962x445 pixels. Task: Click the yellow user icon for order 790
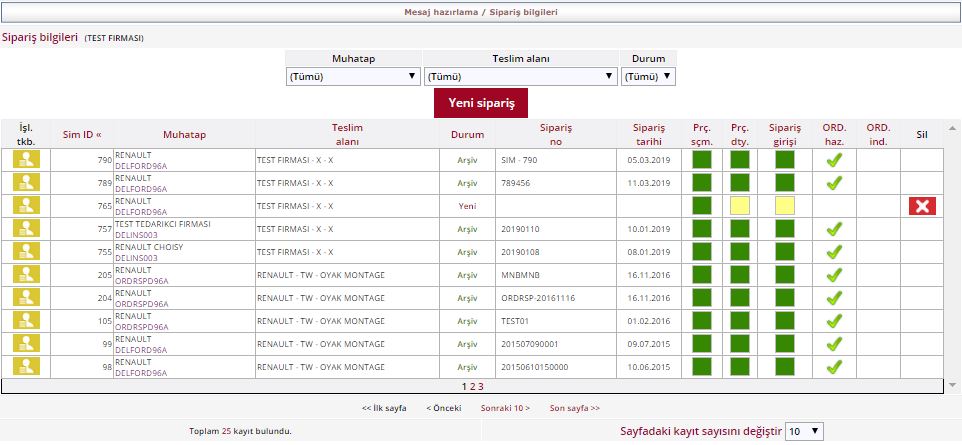(26, 159)
